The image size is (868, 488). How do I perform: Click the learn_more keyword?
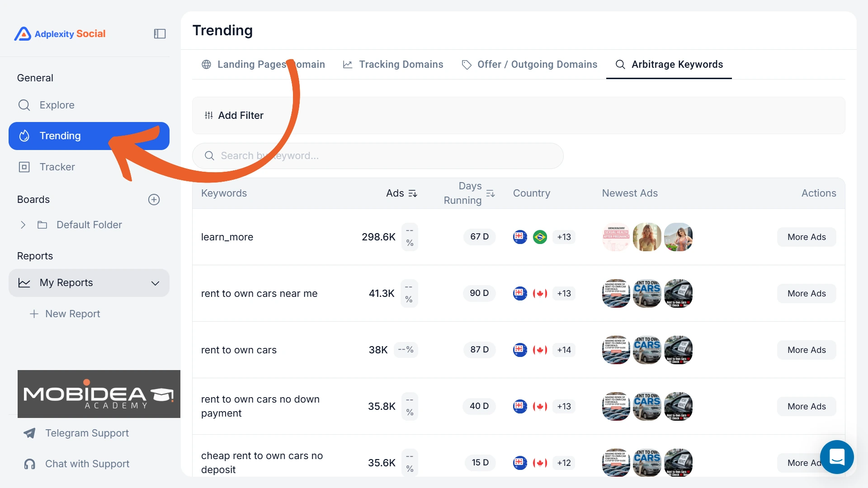tap(227, 237)
